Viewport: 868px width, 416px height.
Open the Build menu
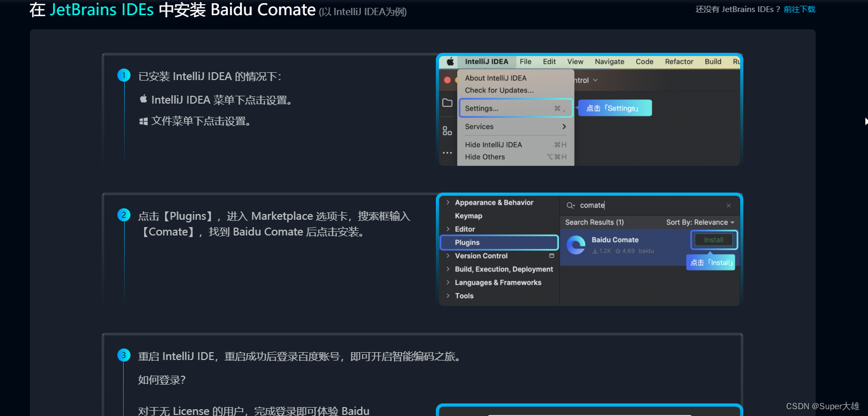pyautogui.click(x=713, y=61)
